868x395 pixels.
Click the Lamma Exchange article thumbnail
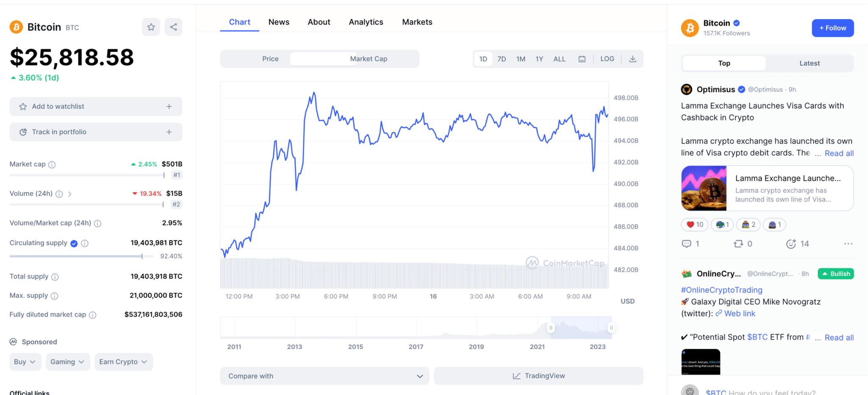[704, 188]
